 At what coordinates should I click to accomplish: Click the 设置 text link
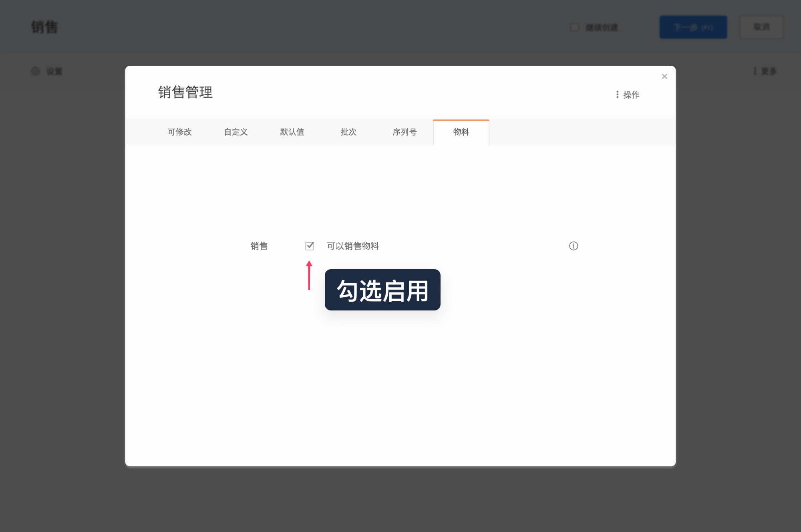(54, 71)
